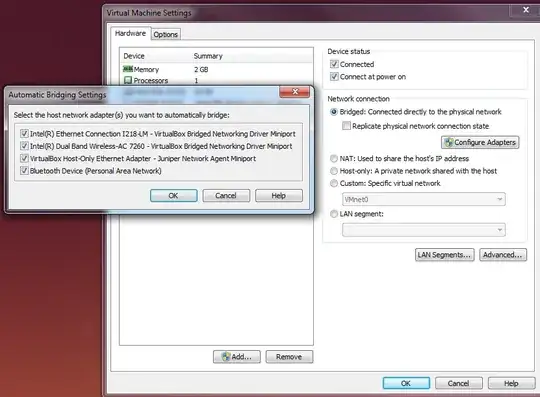Screen dimensions: 540x397
Task: Click the Advanced network button
Action: pos(503,255)
